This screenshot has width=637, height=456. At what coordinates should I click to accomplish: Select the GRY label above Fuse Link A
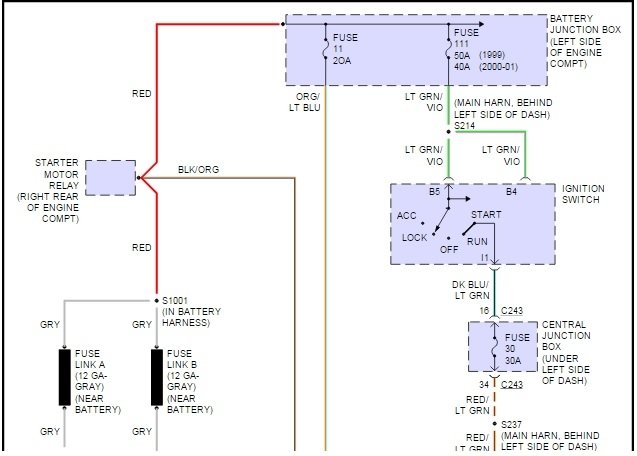click(50, 325)
